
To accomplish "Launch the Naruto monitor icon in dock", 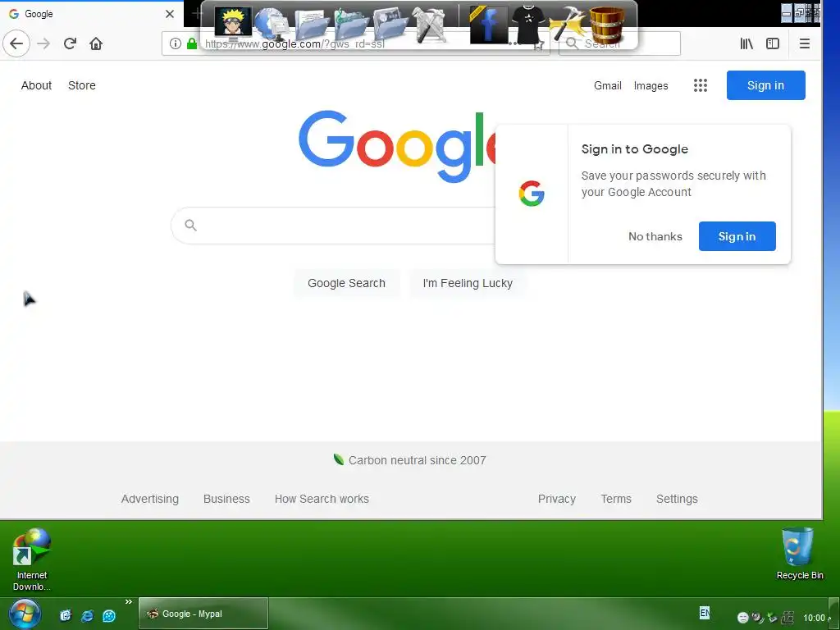I will [x=233, y=24].
